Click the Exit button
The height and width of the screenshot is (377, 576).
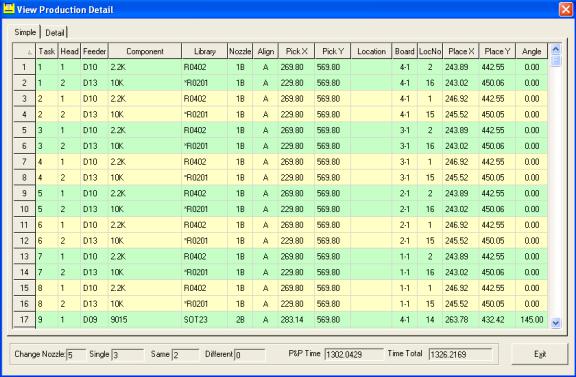click(x=540, y=354)
